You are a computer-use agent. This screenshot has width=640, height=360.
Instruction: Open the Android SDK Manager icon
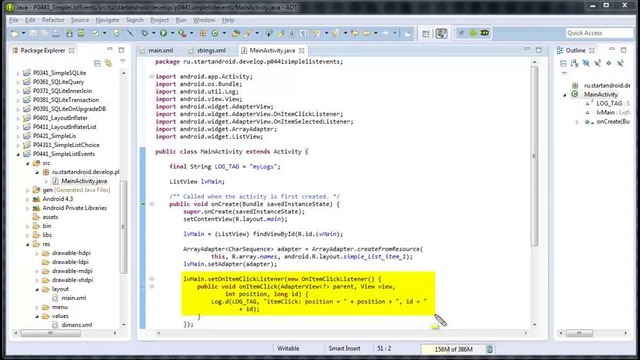[69, 33]
